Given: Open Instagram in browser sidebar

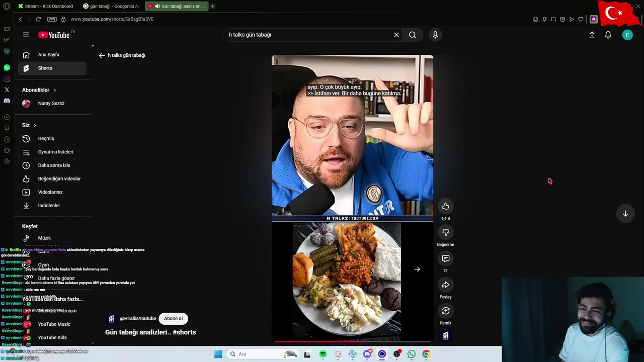Looking at the screenshot, I should click(7, 78).
